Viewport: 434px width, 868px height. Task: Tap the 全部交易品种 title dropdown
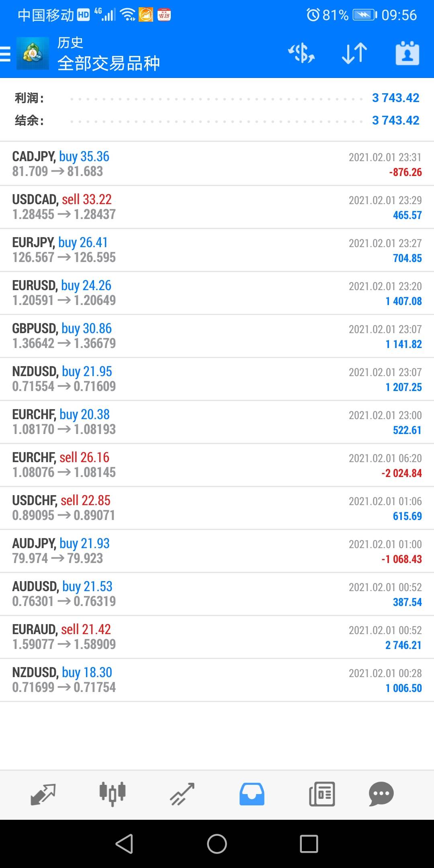click(108, 63)
